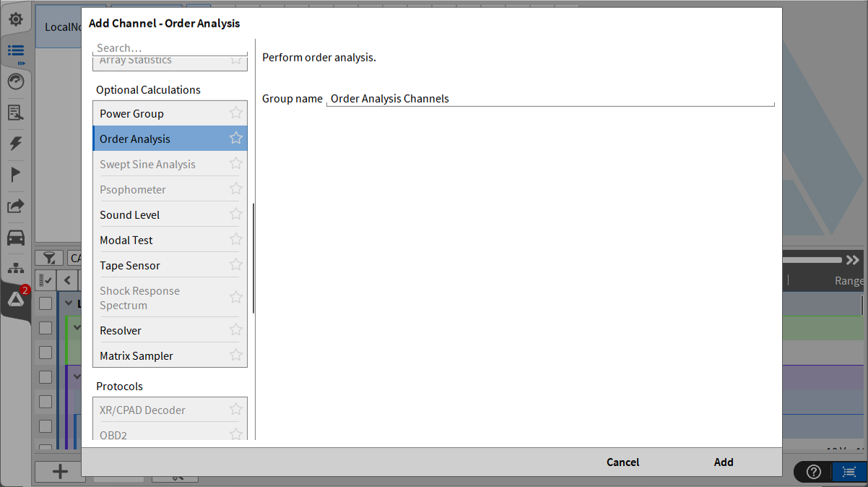
Task: Select Sound Level from calculations list
Action: tap(130, 215)
